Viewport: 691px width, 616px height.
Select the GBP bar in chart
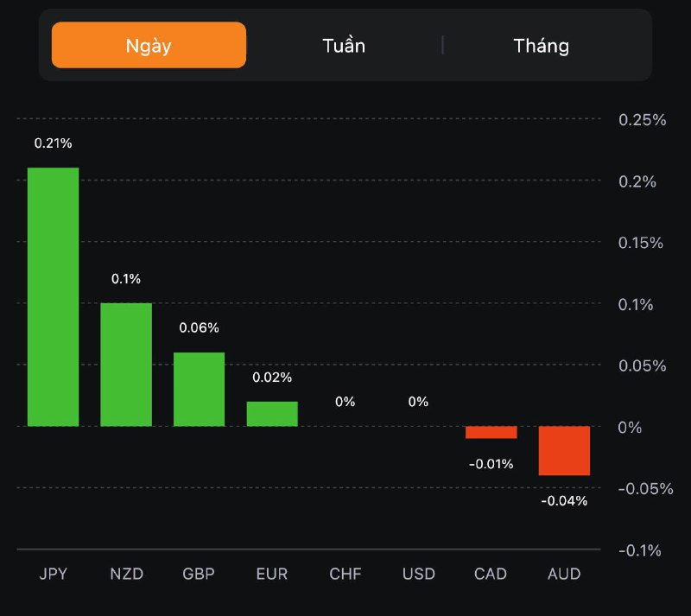[x=199, y=389]
